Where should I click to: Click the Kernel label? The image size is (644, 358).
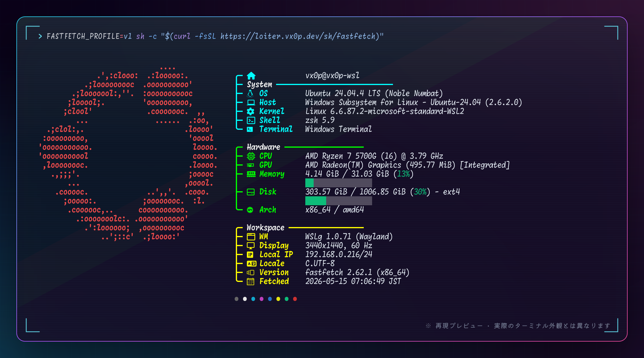(x=272, y=111)
